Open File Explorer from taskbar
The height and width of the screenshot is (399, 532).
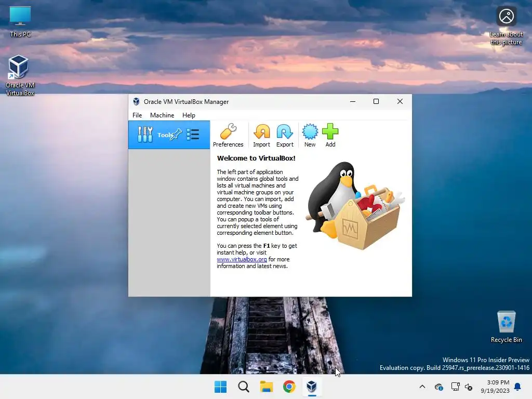[x=267, y=387]
